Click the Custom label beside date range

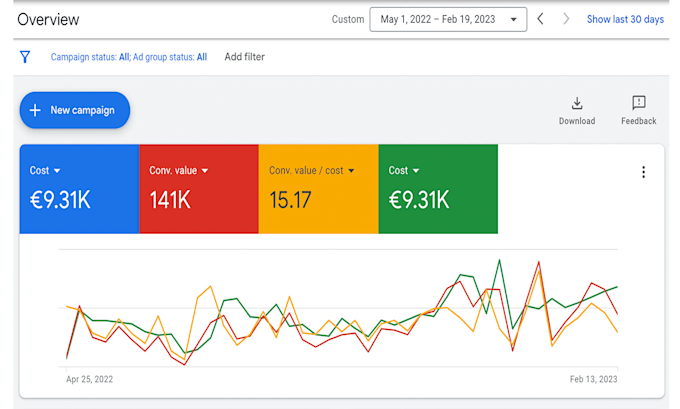[x=348, y=20]
